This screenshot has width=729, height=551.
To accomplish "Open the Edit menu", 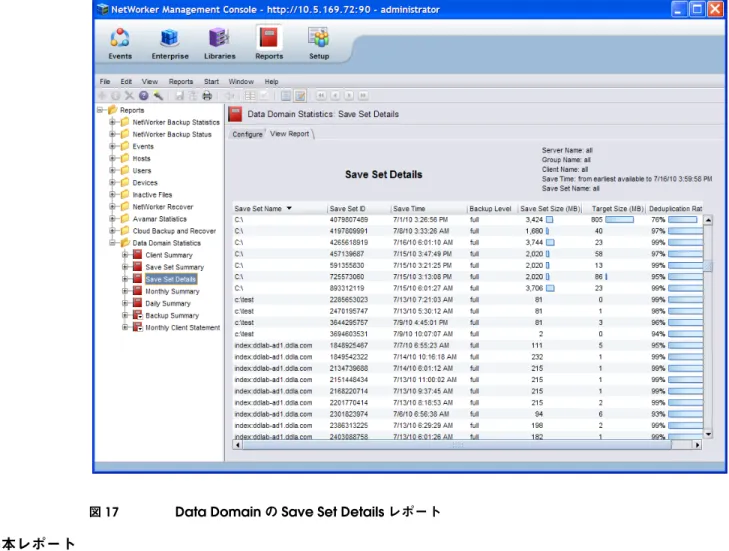I will click(126, 81).
